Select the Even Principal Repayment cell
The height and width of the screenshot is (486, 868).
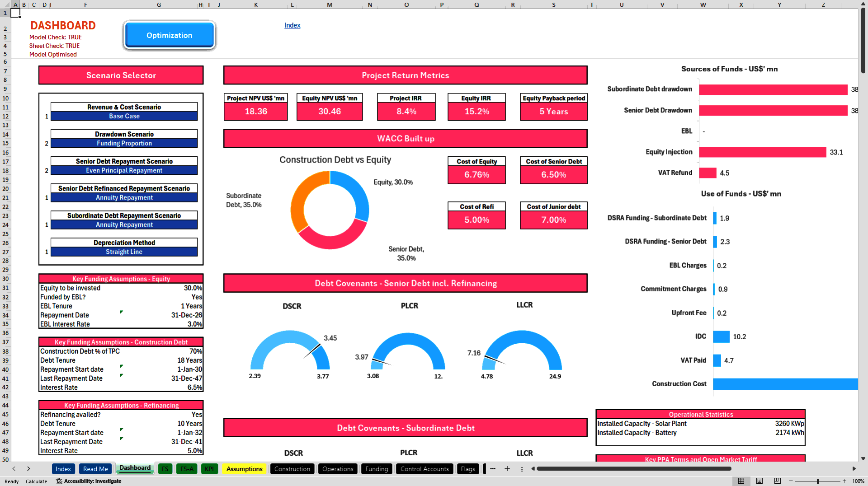click(x=124, y=170)
